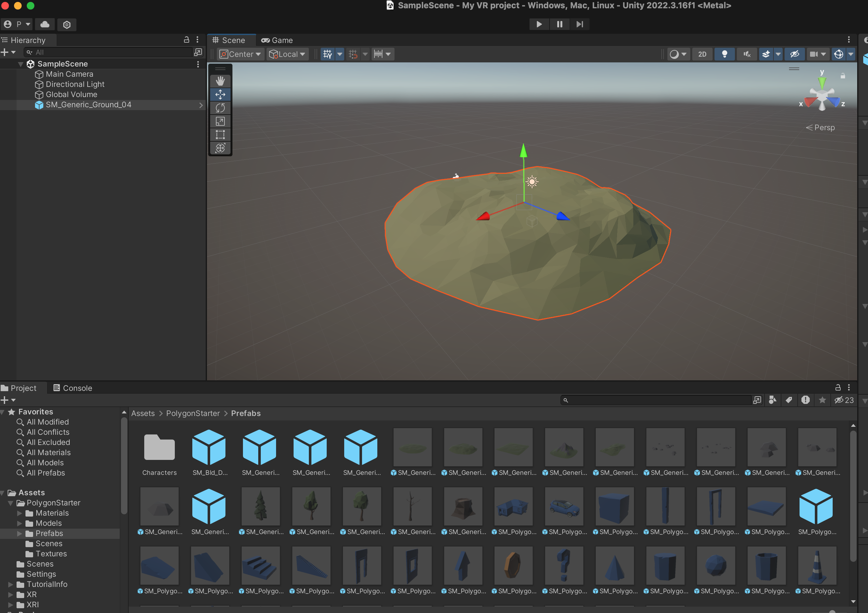Image resolution: width=868 pixels, height=613 pixels.
Task: Switch to the Console tab
Action: 73,388
